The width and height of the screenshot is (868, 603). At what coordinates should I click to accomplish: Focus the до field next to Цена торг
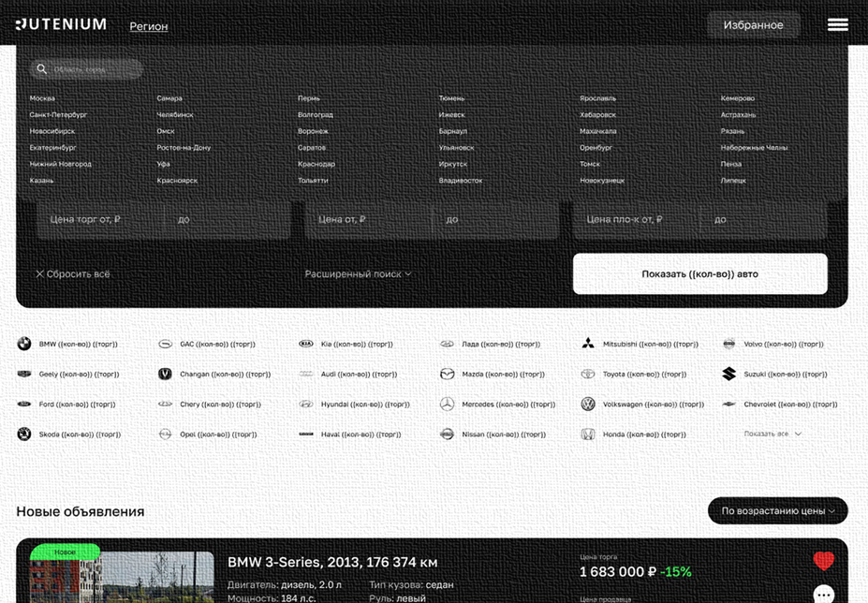(228, 219)
